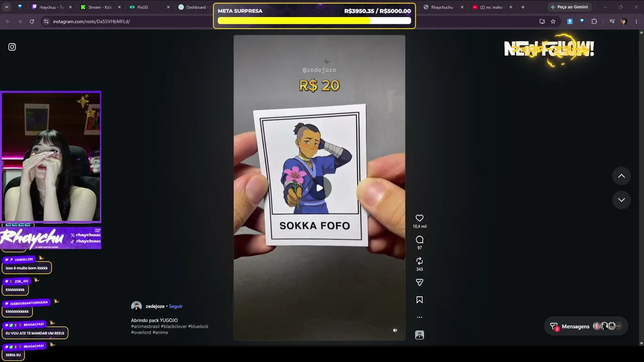Go to the previous reel with the up chevron

click(x=621, y=176)
